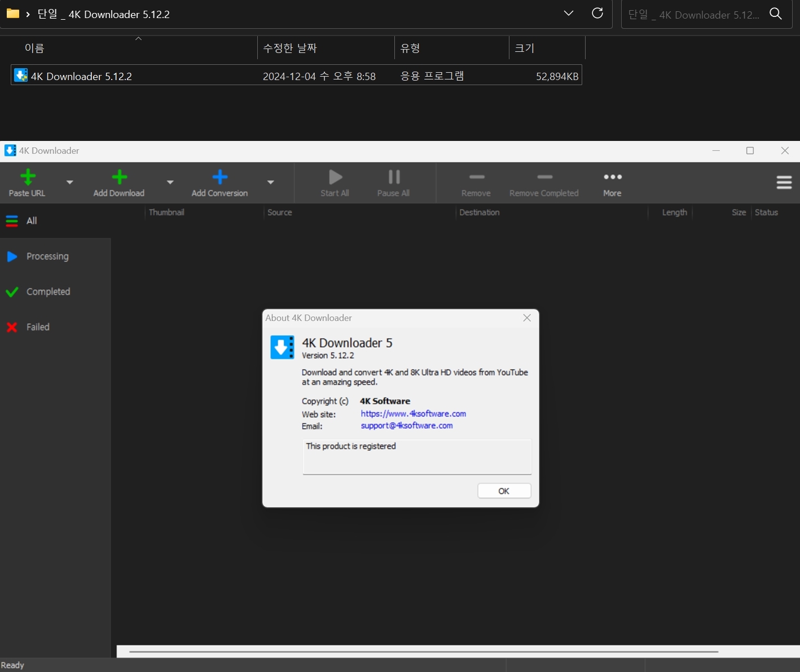Click the Remove toolbar button

[x=476, y=183]
